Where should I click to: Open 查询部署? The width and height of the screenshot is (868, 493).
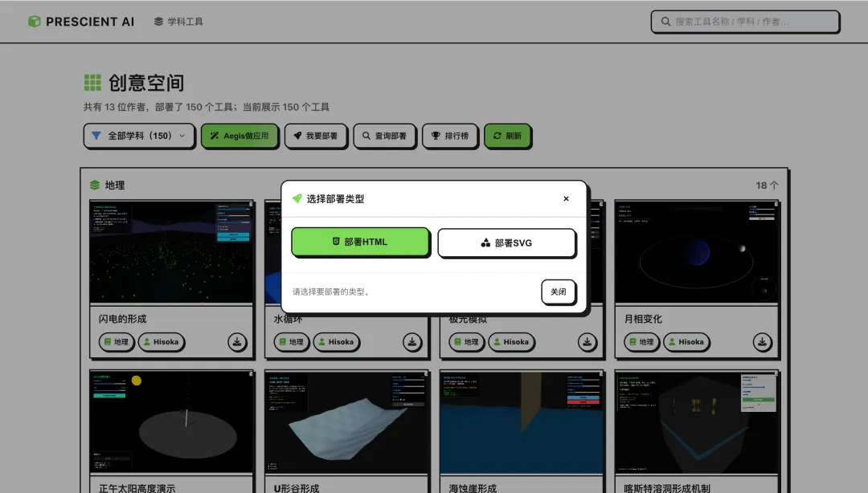click(384, 136)
